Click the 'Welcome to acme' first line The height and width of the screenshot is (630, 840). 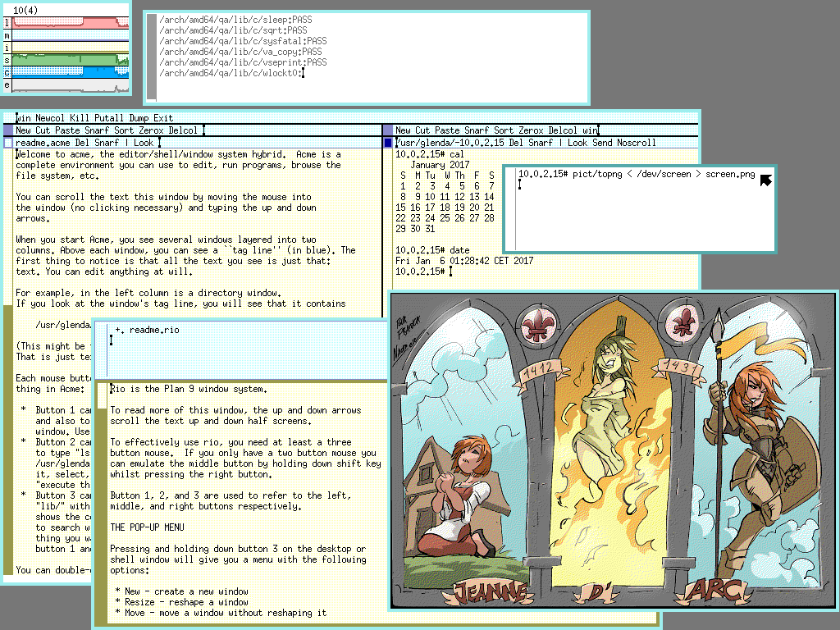coord(178,154)
